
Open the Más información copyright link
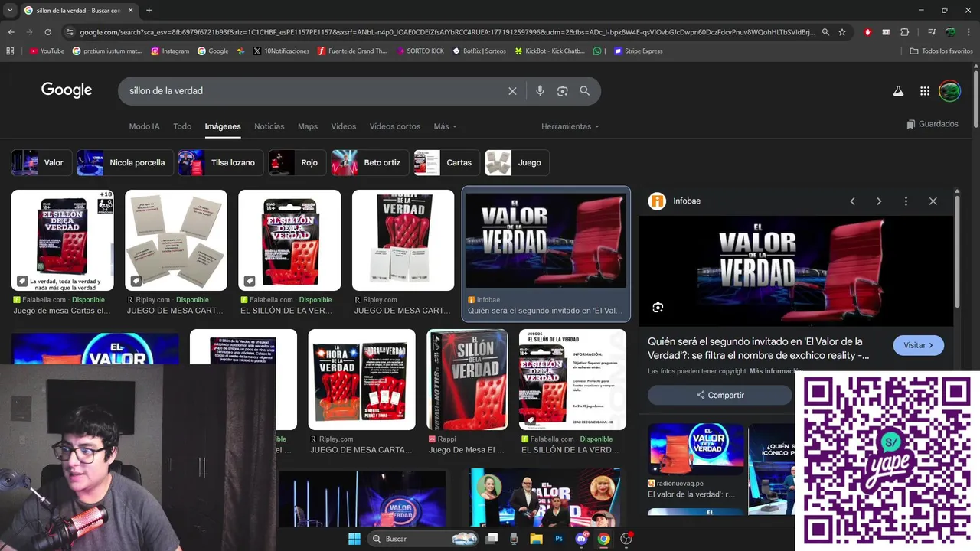pos(776,371)
